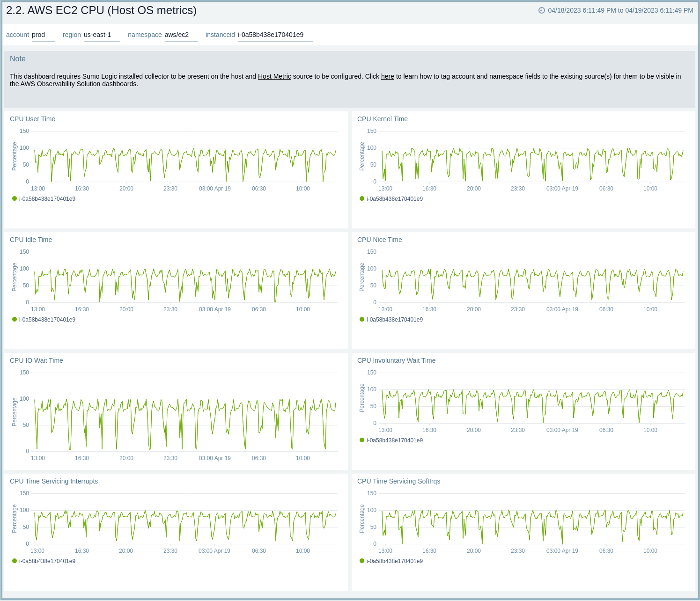
Task: Click the legend dot under CPU Idle Time
Action: point(15,319)
